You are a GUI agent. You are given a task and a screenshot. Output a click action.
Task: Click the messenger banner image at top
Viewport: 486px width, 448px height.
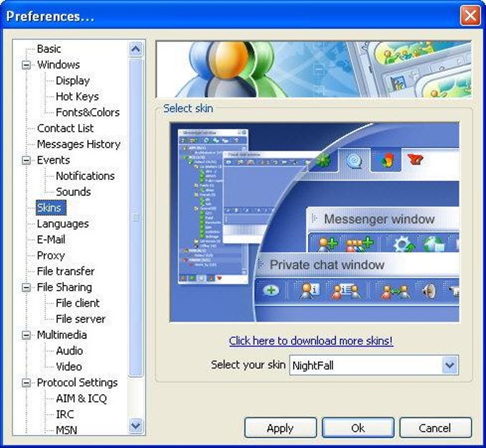(x=314, y=69)
